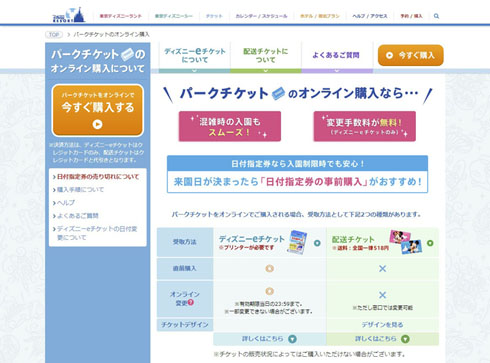
Task: Click the プリンターが必要です note
Action: (x=246, y=248)
